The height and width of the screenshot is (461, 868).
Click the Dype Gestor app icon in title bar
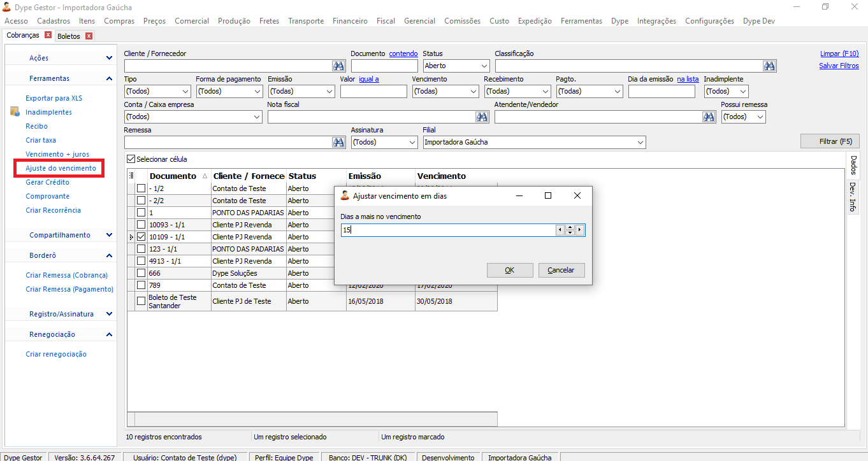point(6,7)
